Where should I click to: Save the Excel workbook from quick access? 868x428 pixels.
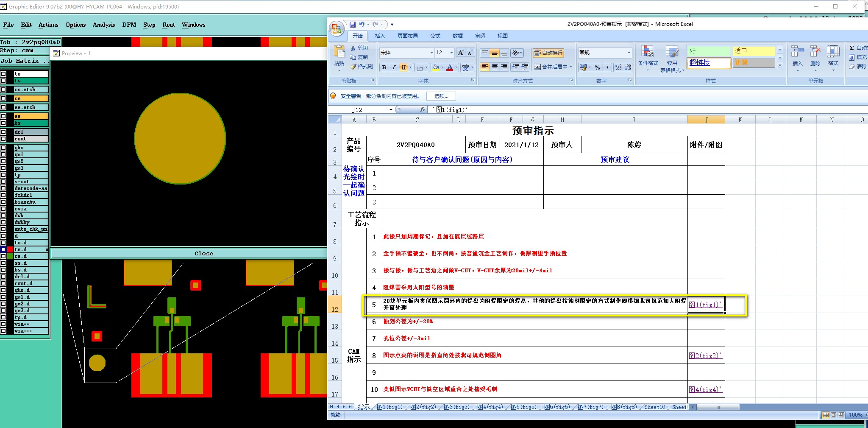tap(353, 25)
